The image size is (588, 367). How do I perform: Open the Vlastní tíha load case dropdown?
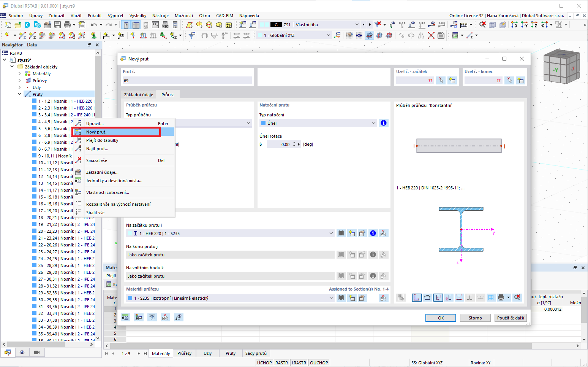coord(310,25)
